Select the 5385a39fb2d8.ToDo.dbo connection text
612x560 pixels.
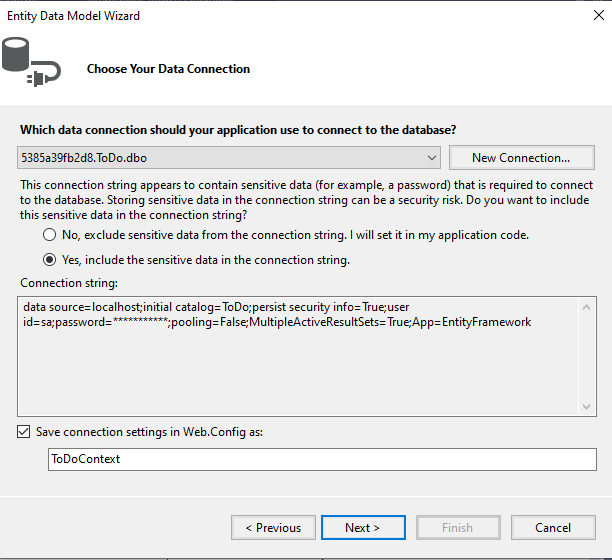85,158
